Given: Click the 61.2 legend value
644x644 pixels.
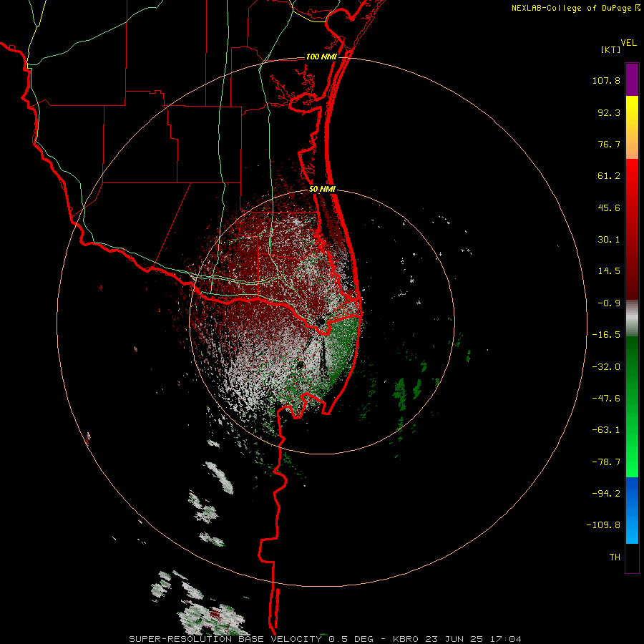Looking at the screenshot, I should coord(609,176).
